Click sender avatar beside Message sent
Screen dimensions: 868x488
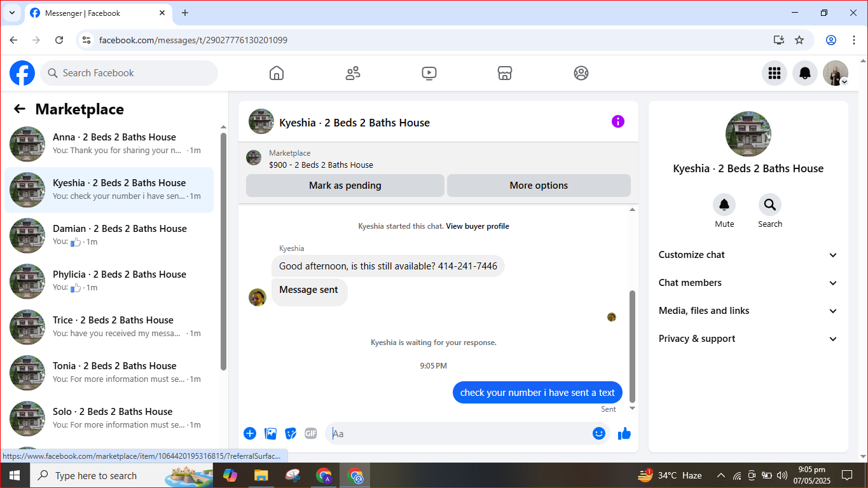[x=258, y=297]
